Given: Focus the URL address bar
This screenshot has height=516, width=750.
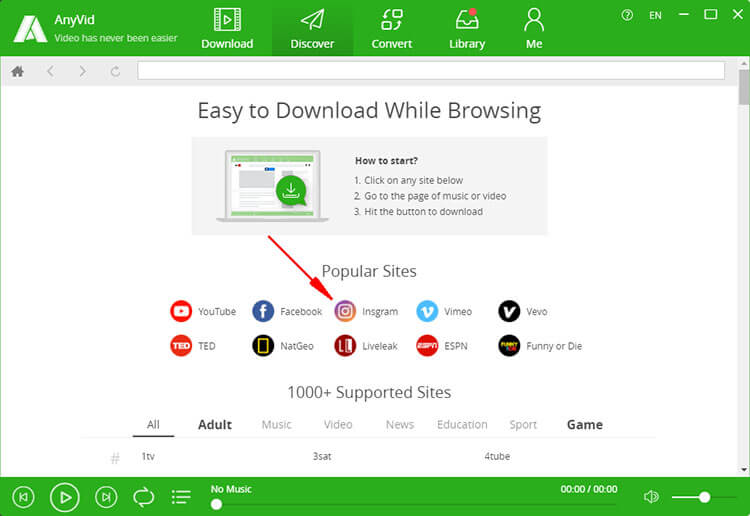Looking at the screenshot, I should pos(431,71).
